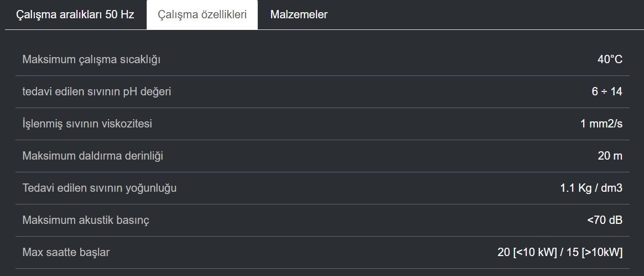The height and width of the screenshot is (276, 644).
Task: Click the İşlenmiş sıvının viskozitesi label
Action: (87, 124)
